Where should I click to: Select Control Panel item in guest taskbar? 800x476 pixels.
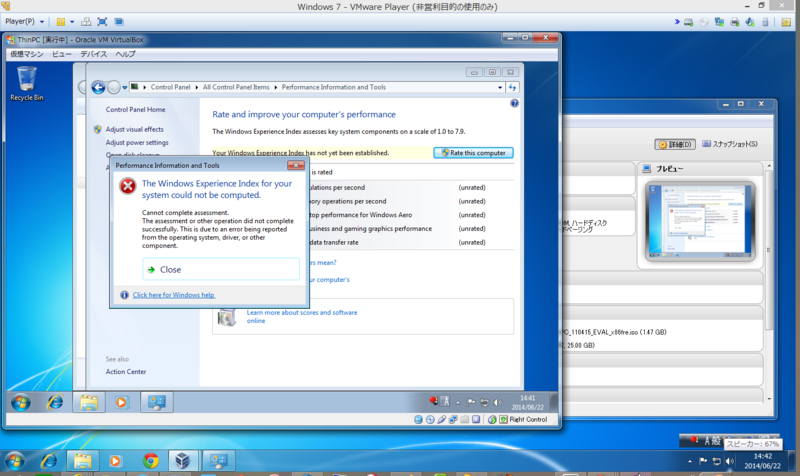pos(156,403)
